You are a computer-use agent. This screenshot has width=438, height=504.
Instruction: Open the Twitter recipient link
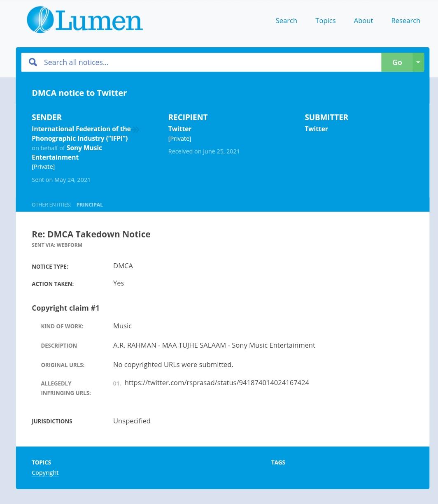click(179, 129)
